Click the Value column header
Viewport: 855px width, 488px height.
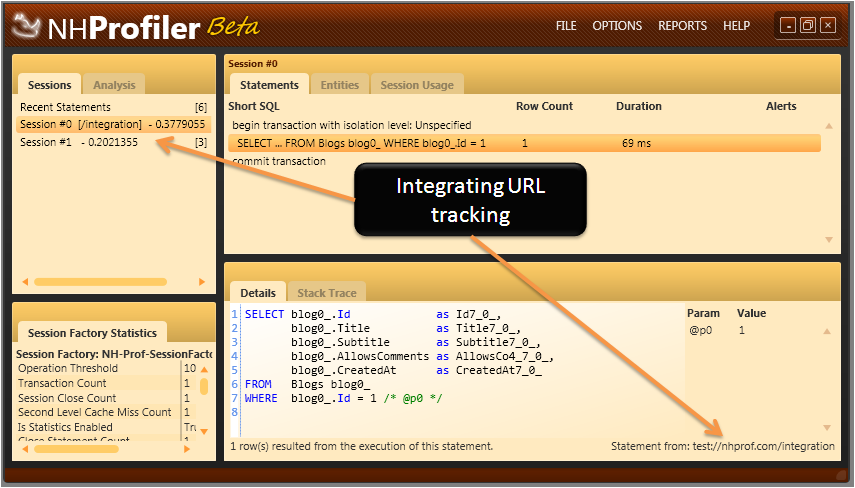click(751, 313)
